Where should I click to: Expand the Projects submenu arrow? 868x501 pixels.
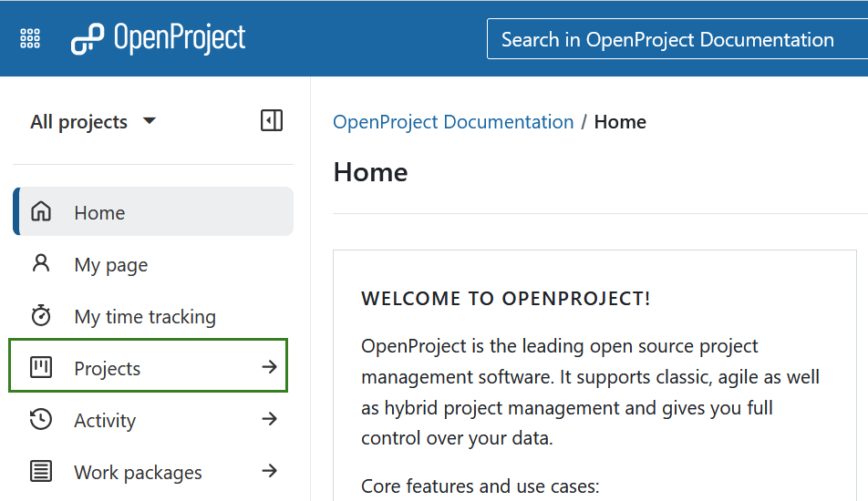(269, 368)
